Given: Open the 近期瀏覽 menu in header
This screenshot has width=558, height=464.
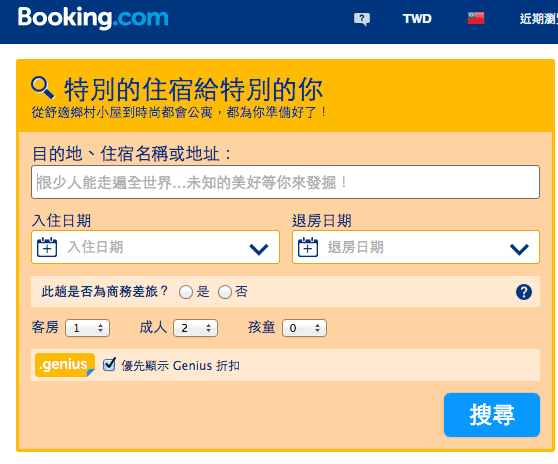Looking at the screenshot, I should pos(538,19).
